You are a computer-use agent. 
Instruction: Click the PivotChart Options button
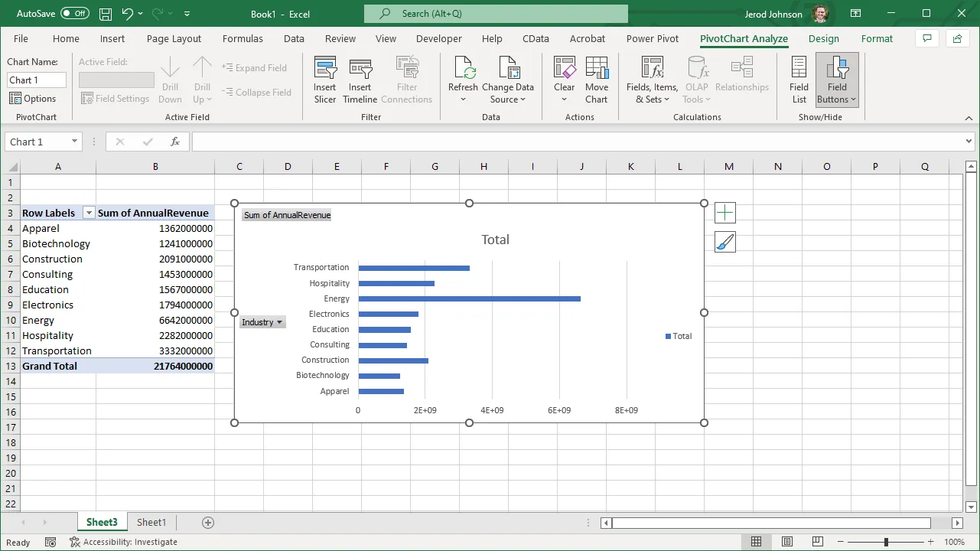point(33,99)
